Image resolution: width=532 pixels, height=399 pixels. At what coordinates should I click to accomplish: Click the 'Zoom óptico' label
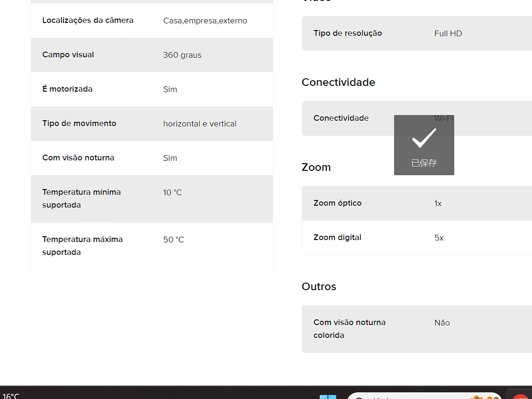[337, 203]
